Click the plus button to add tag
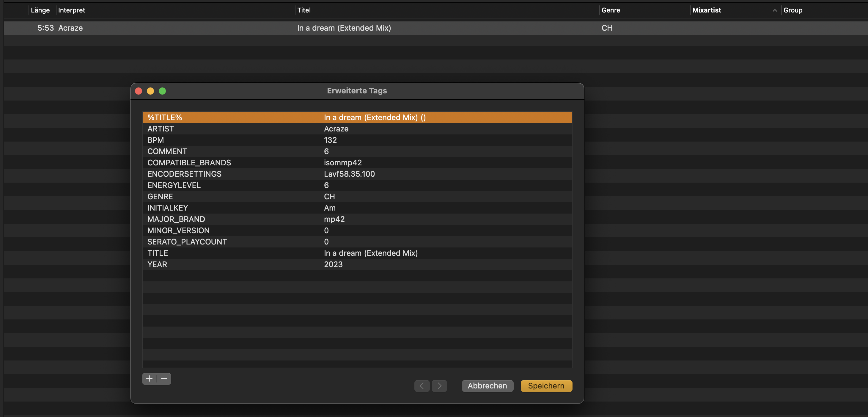Viewport: 868px width, 417px height. pyautogui.click(x=149, y=379)
